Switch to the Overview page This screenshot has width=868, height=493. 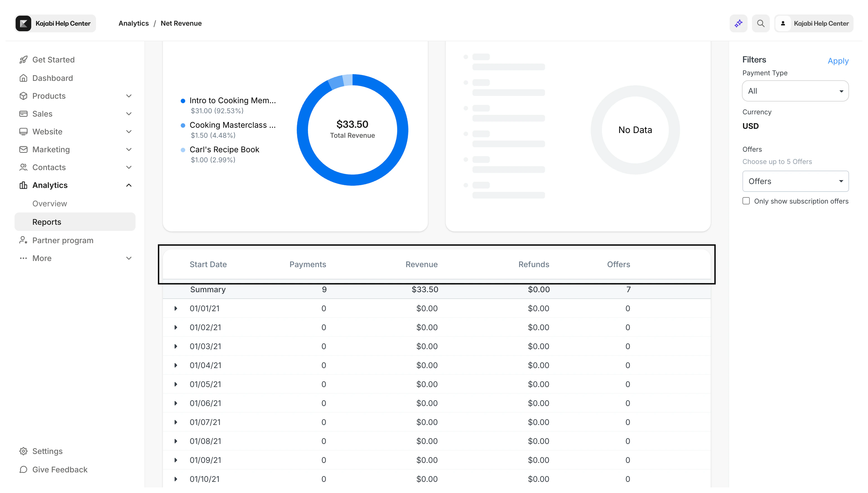[50, 204]
